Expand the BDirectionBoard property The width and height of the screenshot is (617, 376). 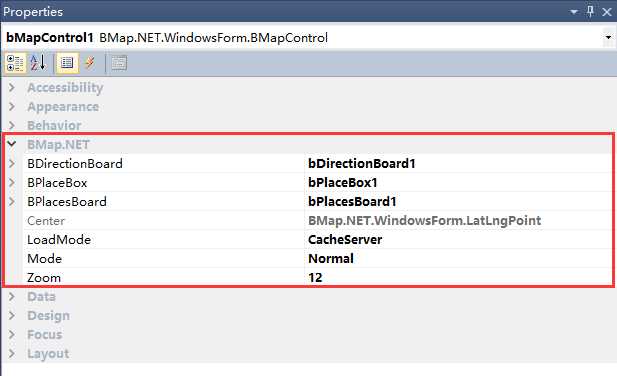coord(12,163)
